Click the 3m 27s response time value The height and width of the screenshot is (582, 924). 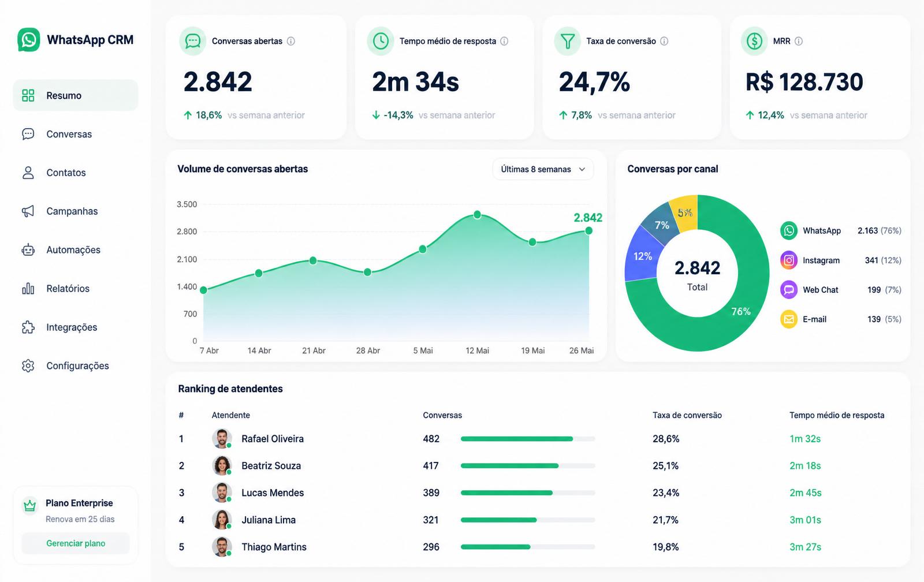[805, 547]
